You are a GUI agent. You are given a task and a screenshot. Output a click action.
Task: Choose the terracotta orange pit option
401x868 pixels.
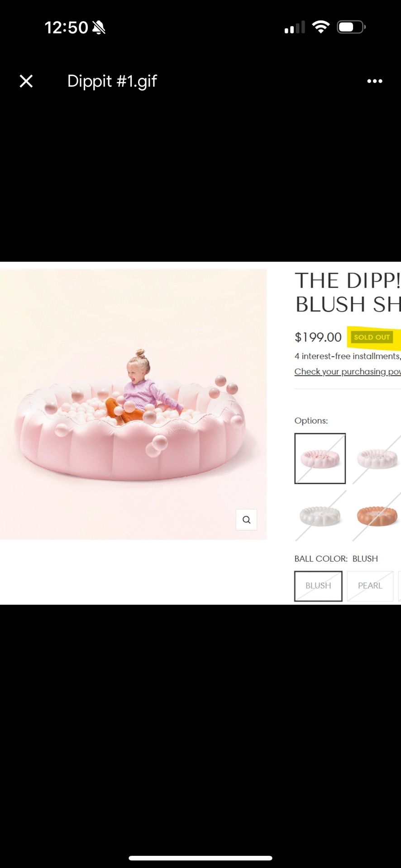(377, 515)
